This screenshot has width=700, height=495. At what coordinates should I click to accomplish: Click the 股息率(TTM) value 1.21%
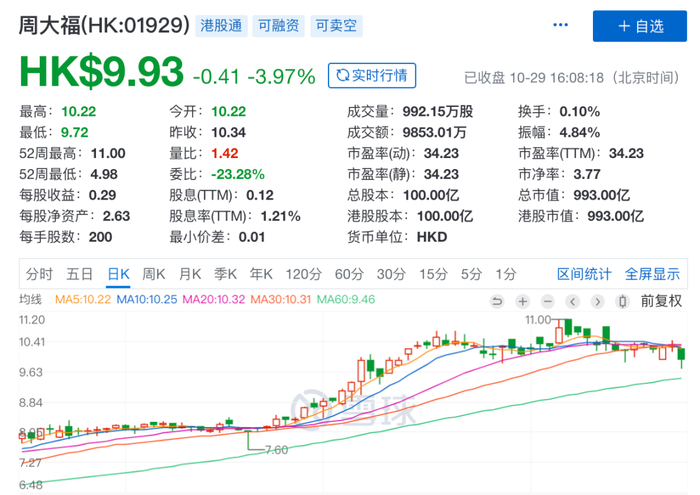[280, 216]
